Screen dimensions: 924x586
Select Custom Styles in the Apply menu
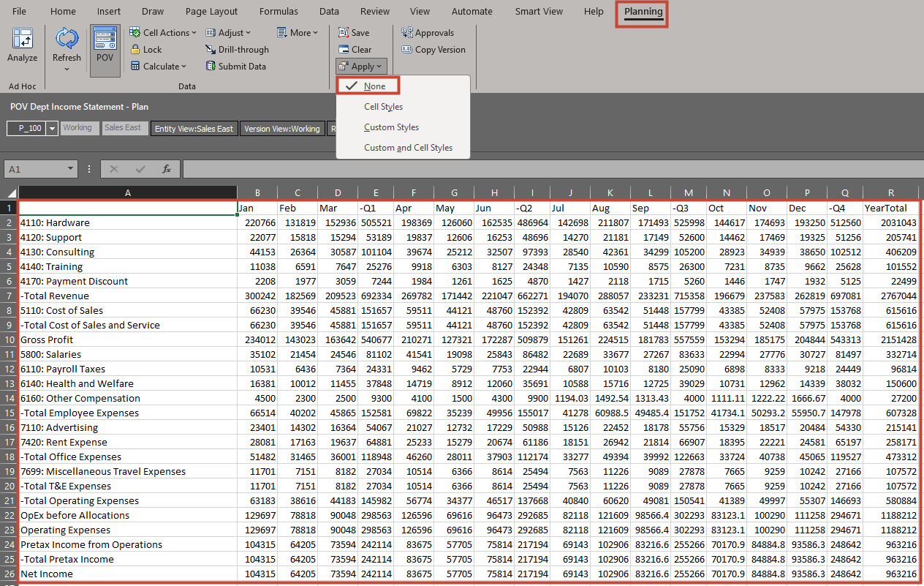coord(391,127)
